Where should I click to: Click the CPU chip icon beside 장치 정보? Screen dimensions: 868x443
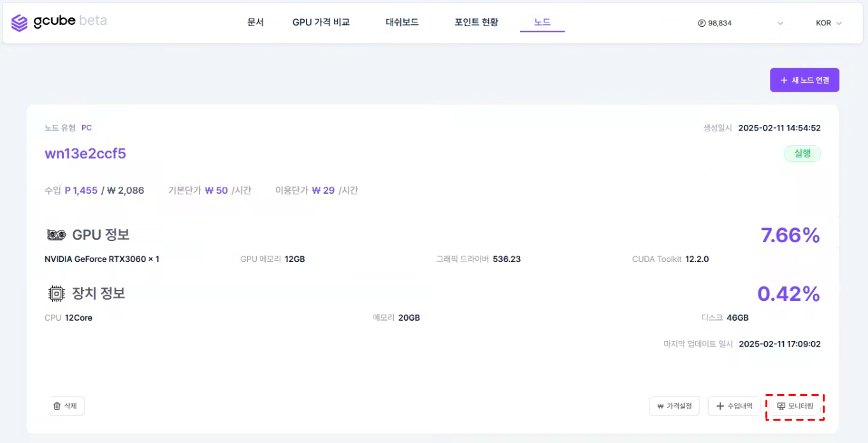(56, 294)
